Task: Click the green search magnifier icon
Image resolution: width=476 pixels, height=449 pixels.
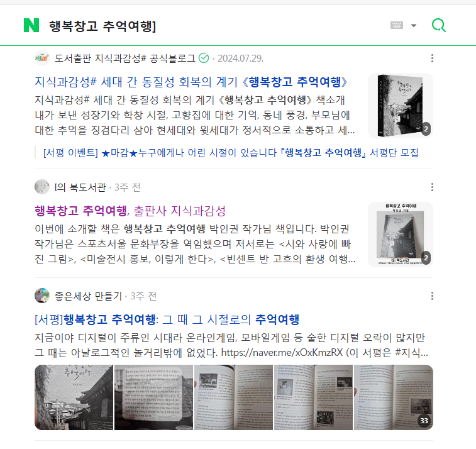Action: click(439, 25)
